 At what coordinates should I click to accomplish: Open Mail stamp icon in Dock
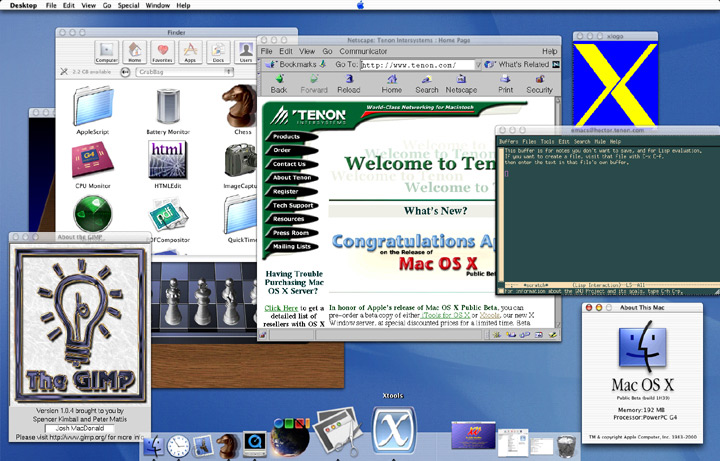pos(202,446)
